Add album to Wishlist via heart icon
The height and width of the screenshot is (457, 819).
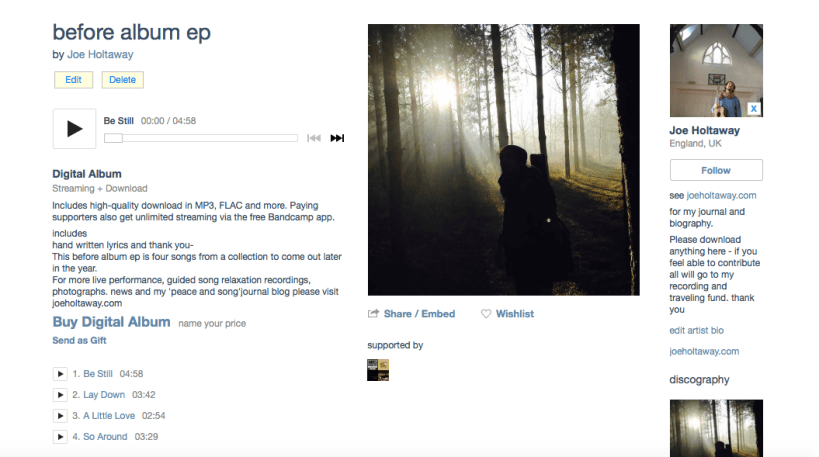(486, 314)
